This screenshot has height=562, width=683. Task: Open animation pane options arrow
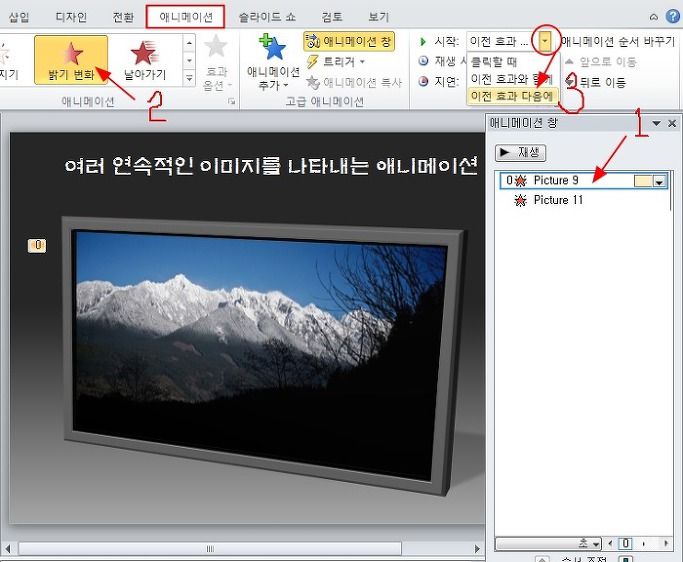[x=656, y=123]
